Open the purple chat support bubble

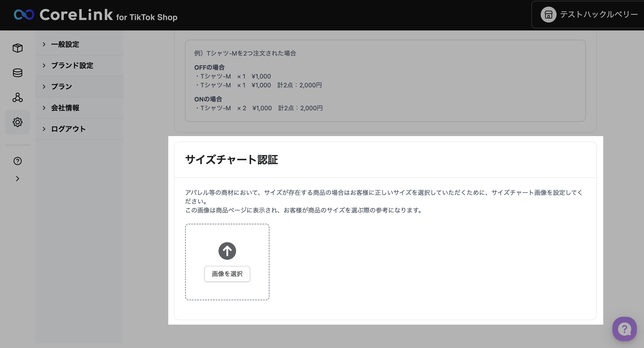point(624,329)
